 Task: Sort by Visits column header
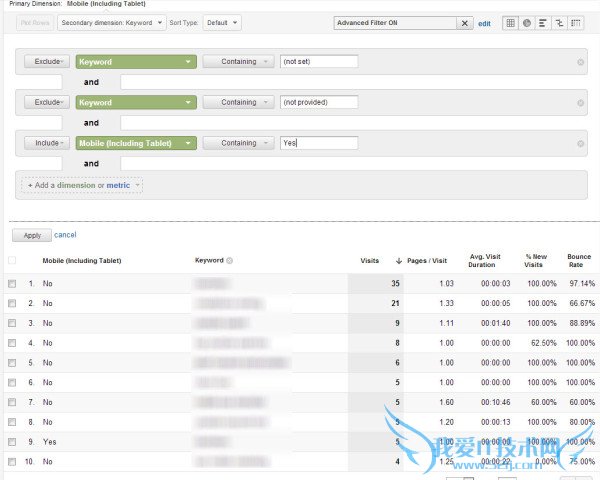pyautogui.click(x=369, y=261)
